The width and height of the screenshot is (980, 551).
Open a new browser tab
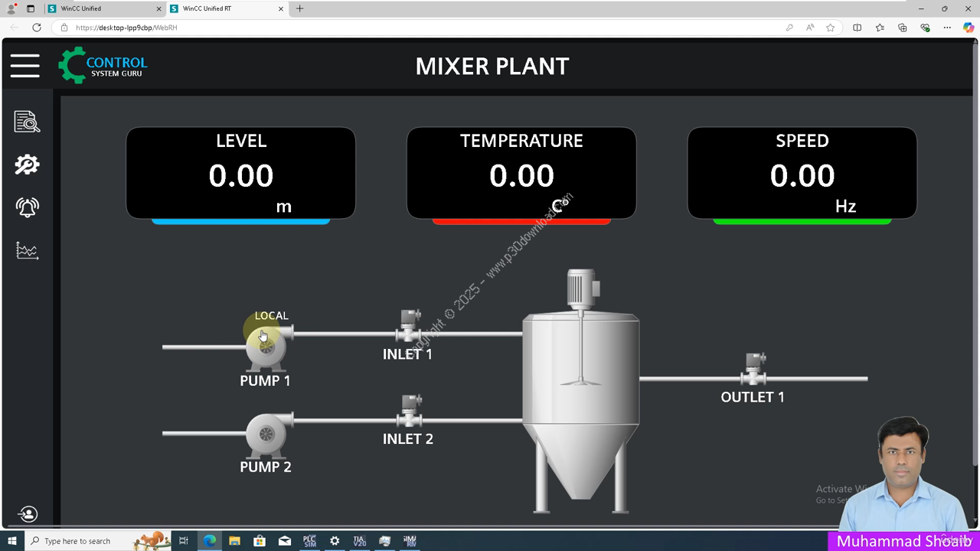pos(300,8)
